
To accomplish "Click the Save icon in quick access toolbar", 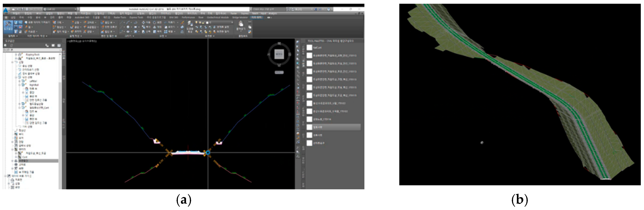I will pyautogui.click(x=23, y=9).
